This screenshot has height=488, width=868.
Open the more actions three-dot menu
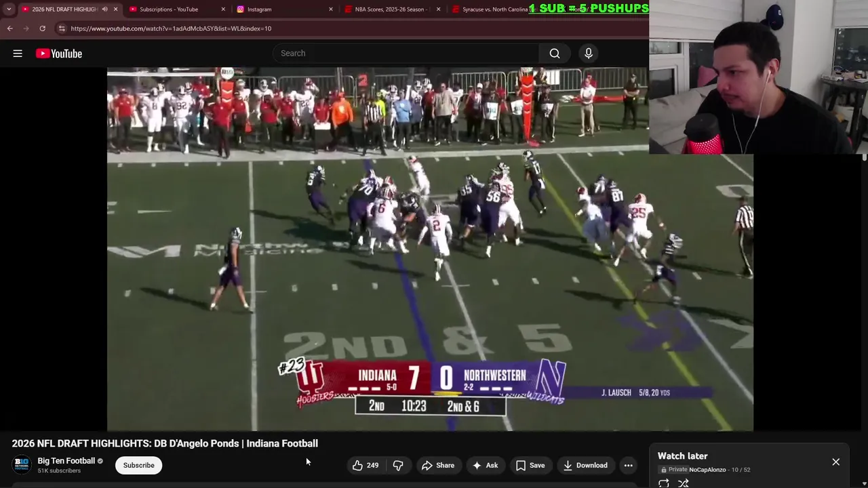pos(629,465)
